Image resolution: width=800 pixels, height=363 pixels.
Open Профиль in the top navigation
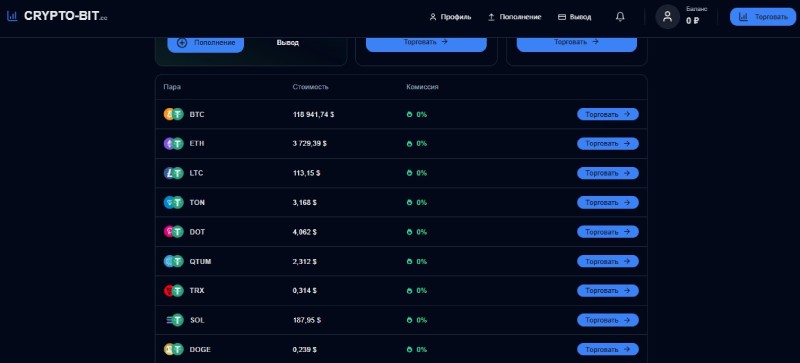[450, 17]
